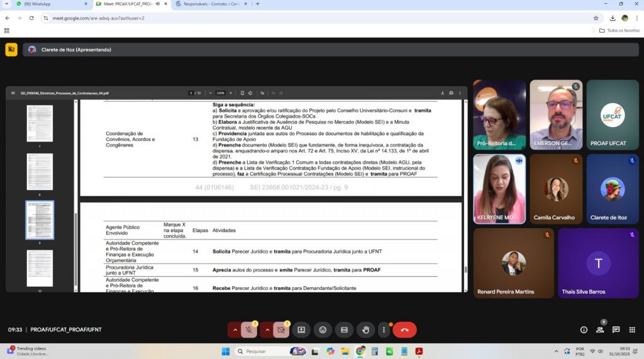Viewport: 644px width, 359px height.
Task: Expand video settings chevron beside camera
Action: [267, 329]
